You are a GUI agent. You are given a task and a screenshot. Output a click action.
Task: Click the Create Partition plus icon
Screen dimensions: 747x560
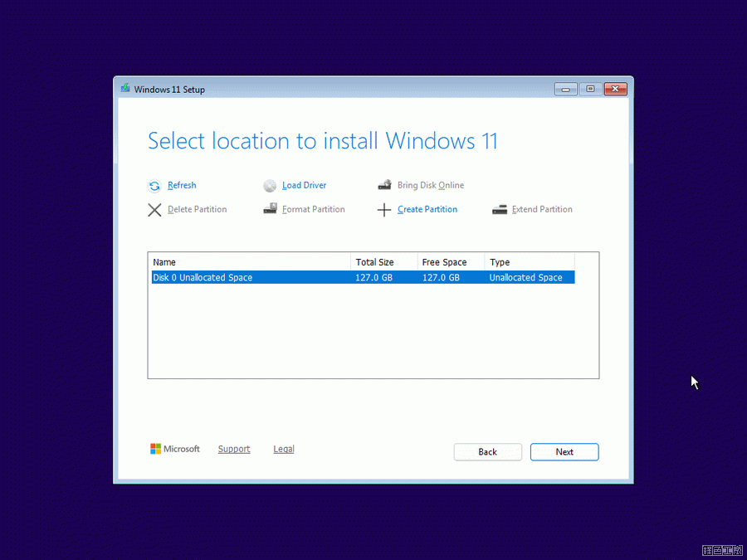click(384, 210)
